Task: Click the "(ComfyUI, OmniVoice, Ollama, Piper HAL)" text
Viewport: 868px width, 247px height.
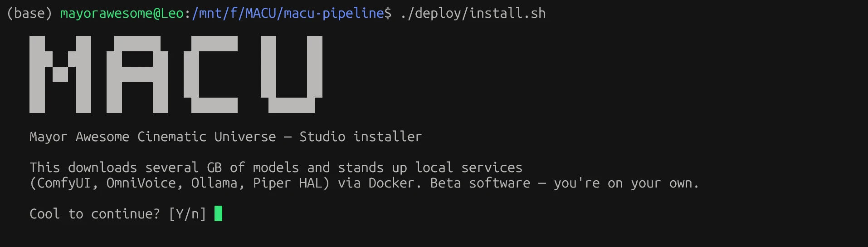Action: tap(180, 183)
